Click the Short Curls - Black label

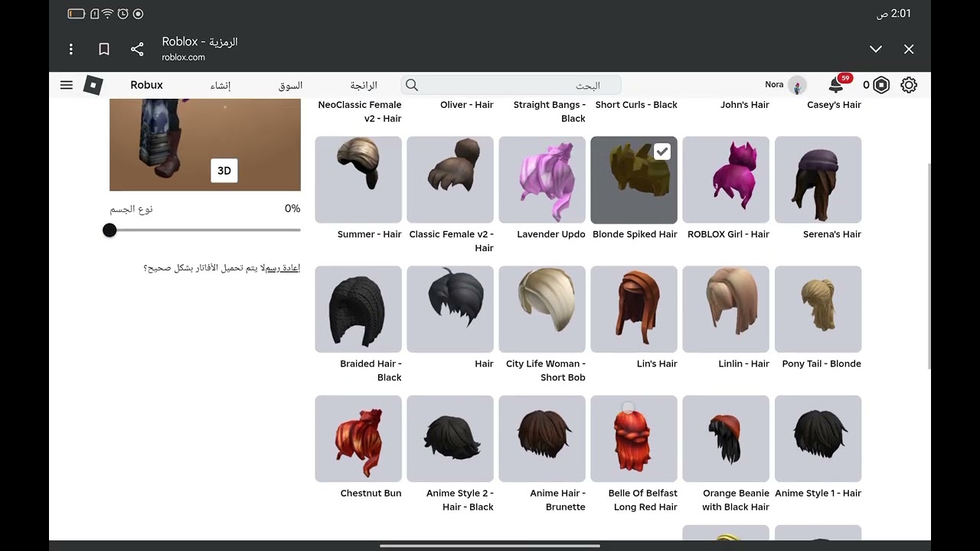[636, 105]
